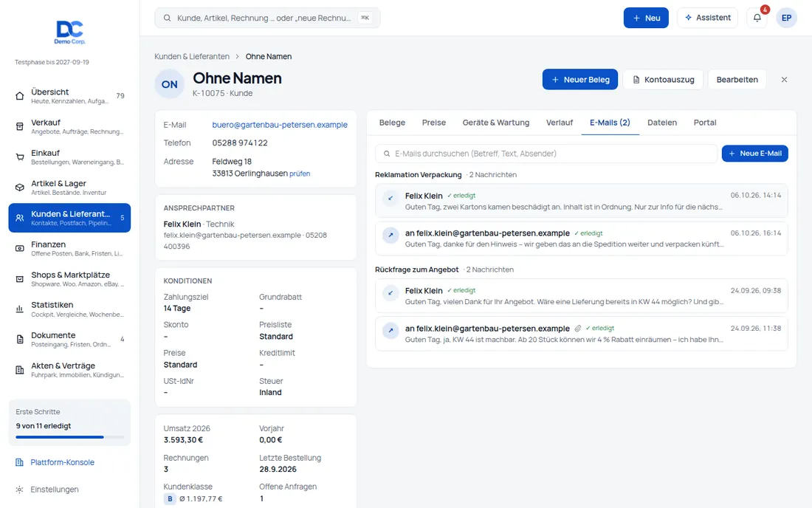
Task: Click the Neu button in top bar
Action: [x=646, y=18]
